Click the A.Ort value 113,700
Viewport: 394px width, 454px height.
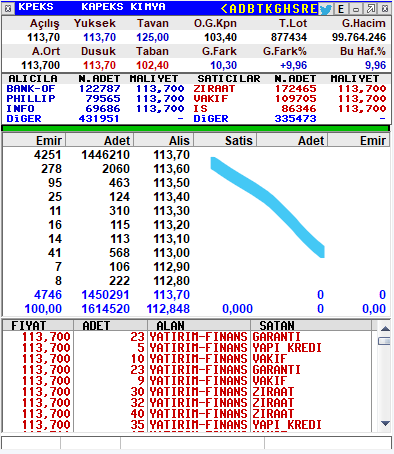point(40,65)
